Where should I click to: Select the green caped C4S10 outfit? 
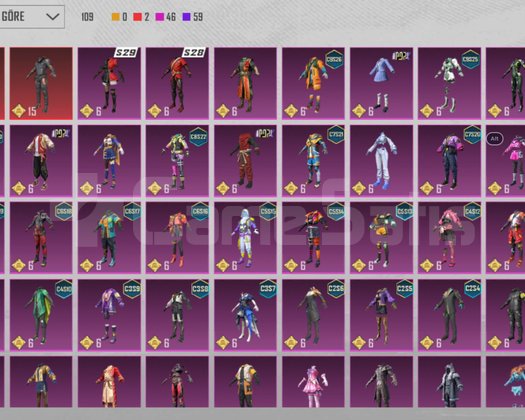tap(41, 315)
